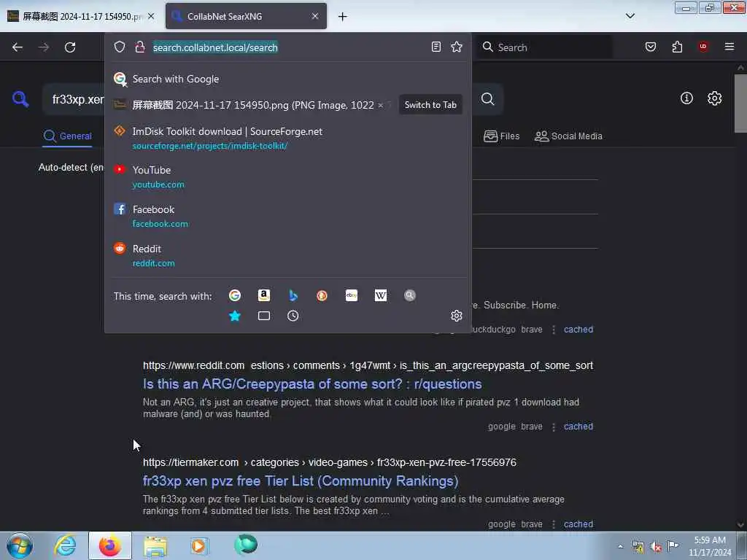Open the YouTube suggestion
The image size is (747, 560).
[287, 176]
